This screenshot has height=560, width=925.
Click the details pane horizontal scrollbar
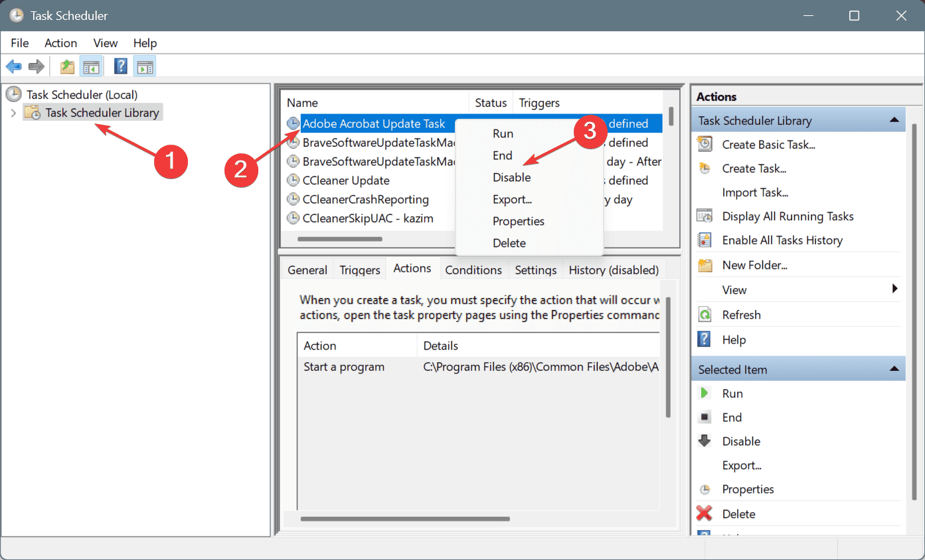405,519
